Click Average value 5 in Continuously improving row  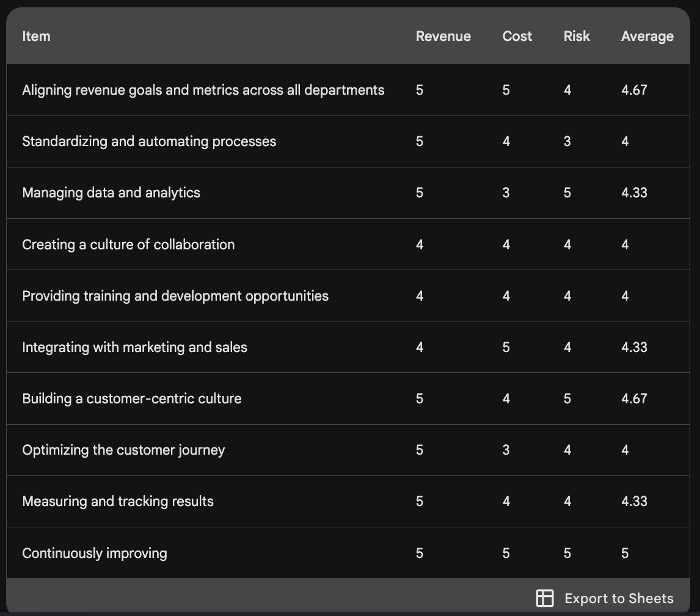click(x=625, y=553)
